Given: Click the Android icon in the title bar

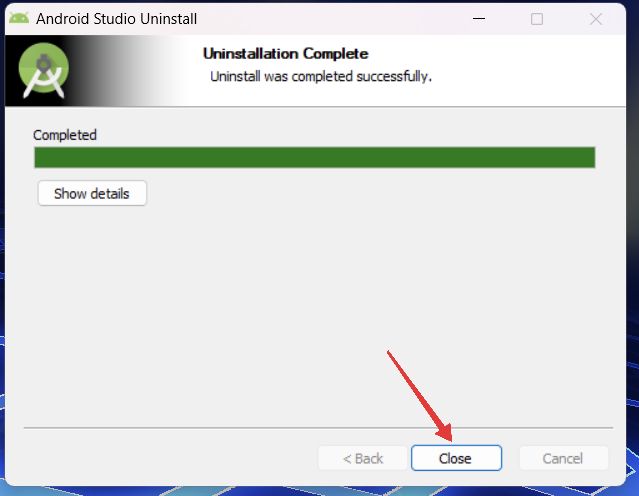Looking at the screenshot, I should point(19,18).
